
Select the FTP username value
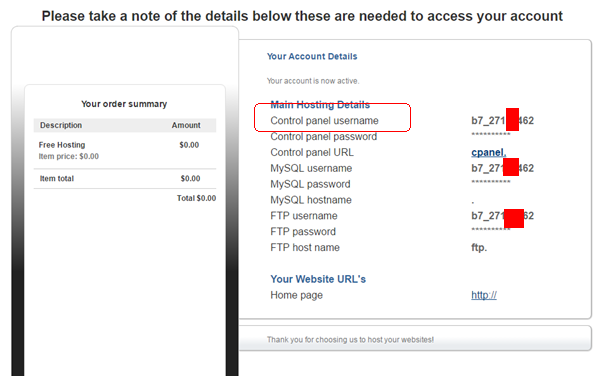tap(502, 216)
